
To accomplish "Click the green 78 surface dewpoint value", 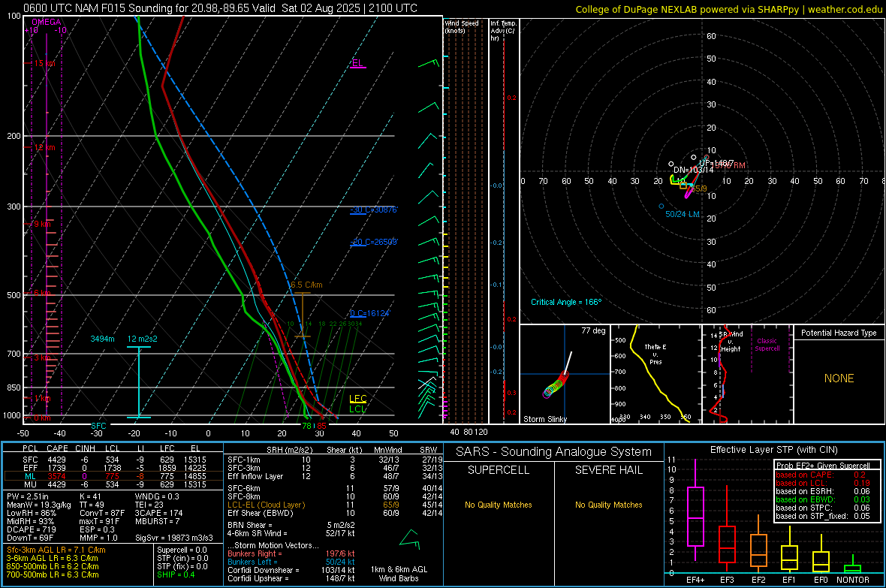I will coord(306,426).
